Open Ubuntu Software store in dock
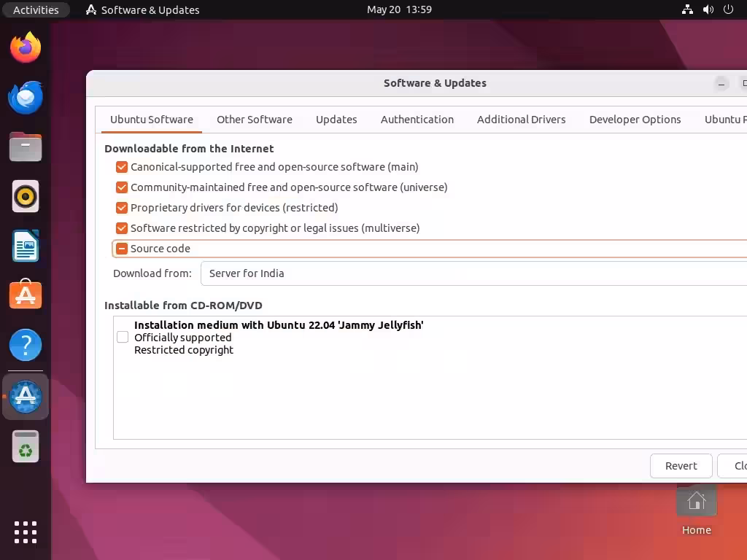This screenshot has width=747, height=560. pyautogui.click(x=26, y=295)
